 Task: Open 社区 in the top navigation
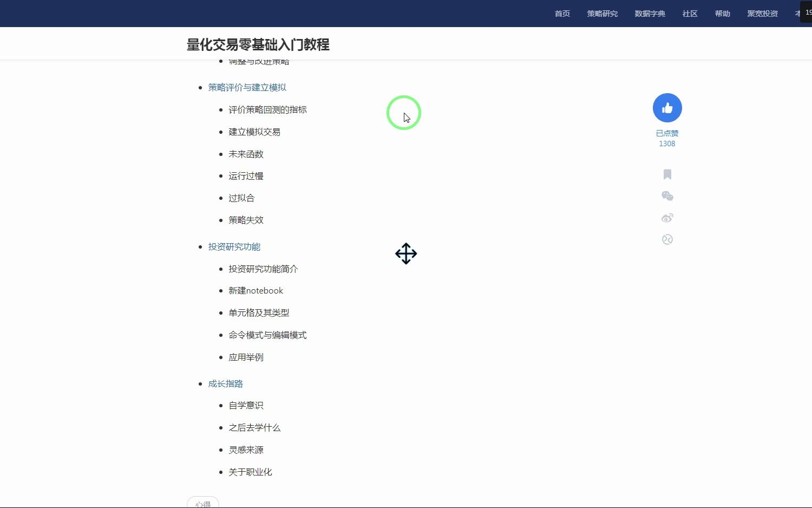pyautogui.click(x=690, y=14)
